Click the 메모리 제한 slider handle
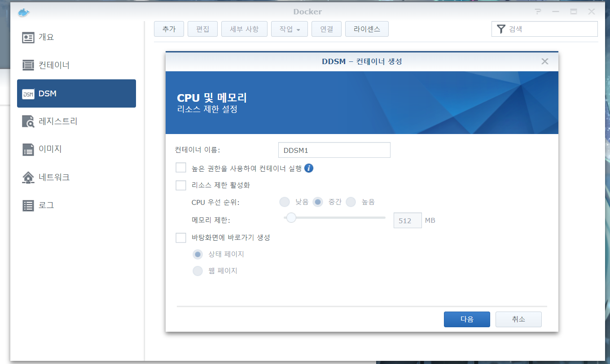 point(291,218)
